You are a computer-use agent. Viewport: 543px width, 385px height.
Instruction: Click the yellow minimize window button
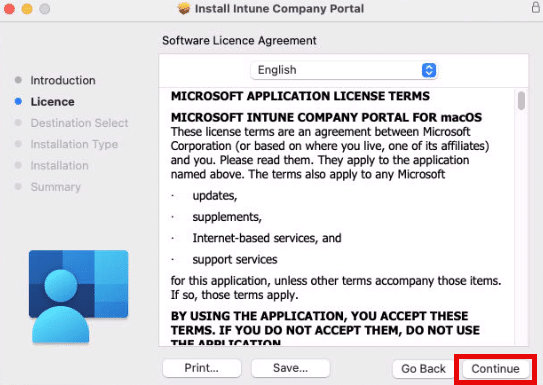coord(27,9)
